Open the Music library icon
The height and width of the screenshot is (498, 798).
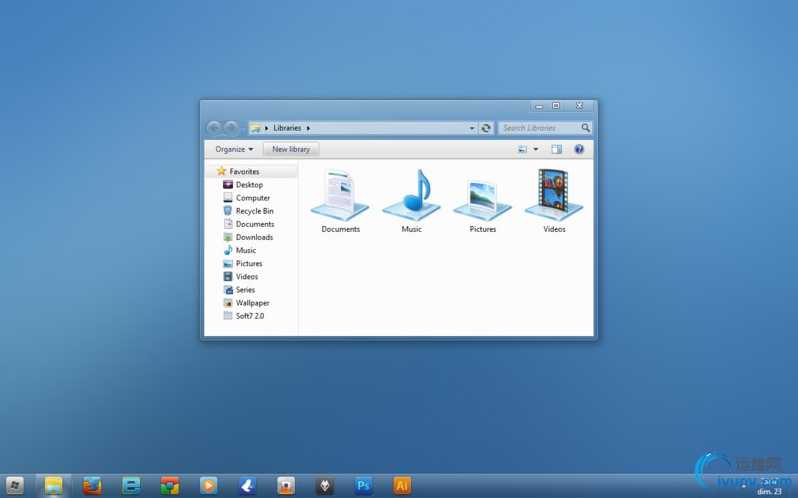click(411, 196)
